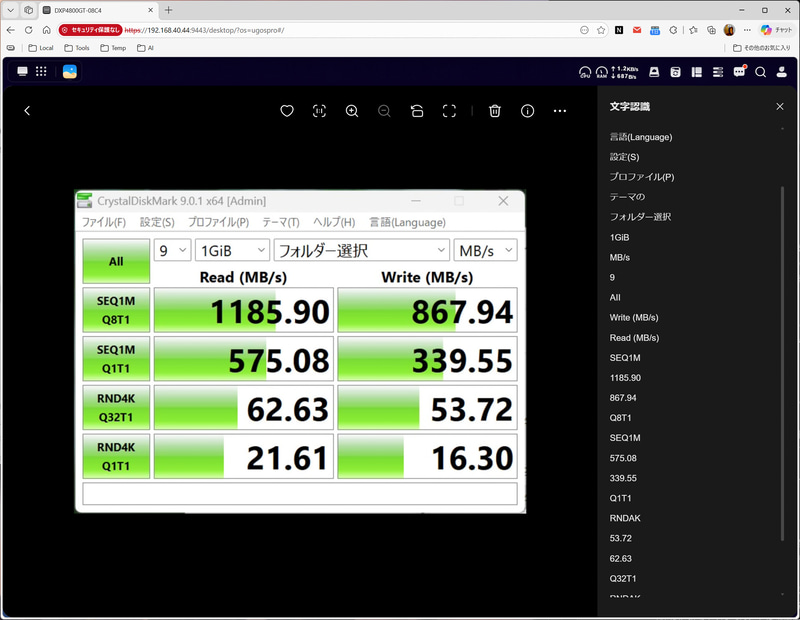Open the blue calendar extension icon
This screenshot has width=800, height=620.
pos(655,30)
